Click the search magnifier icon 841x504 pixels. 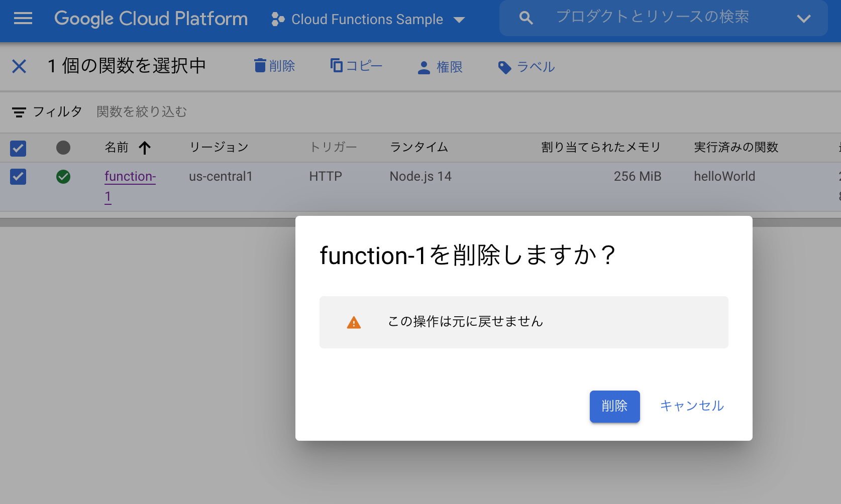coord(525,18)
